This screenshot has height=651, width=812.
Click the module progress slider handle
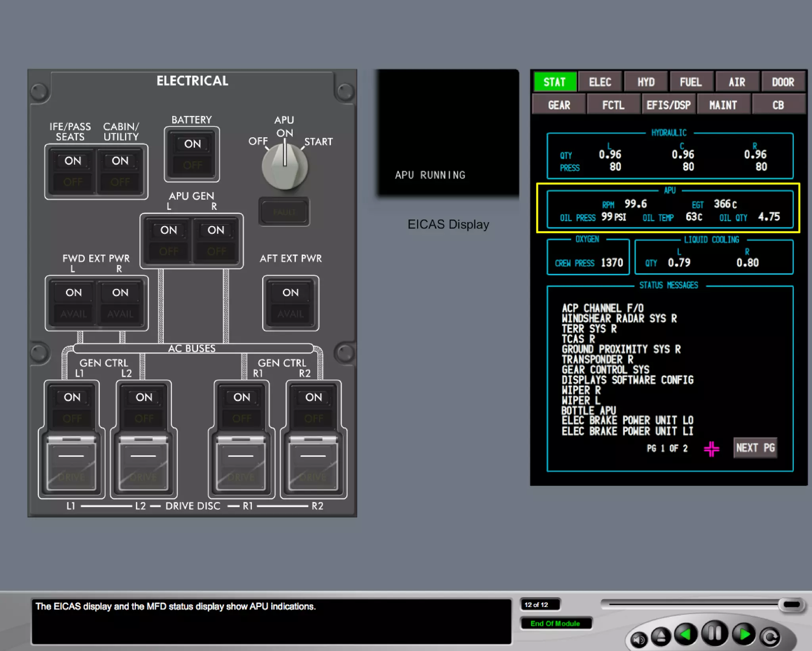(791, 605)
